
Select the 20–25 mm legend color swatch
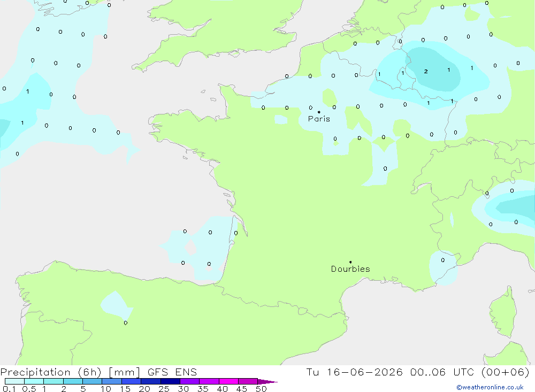150,381
